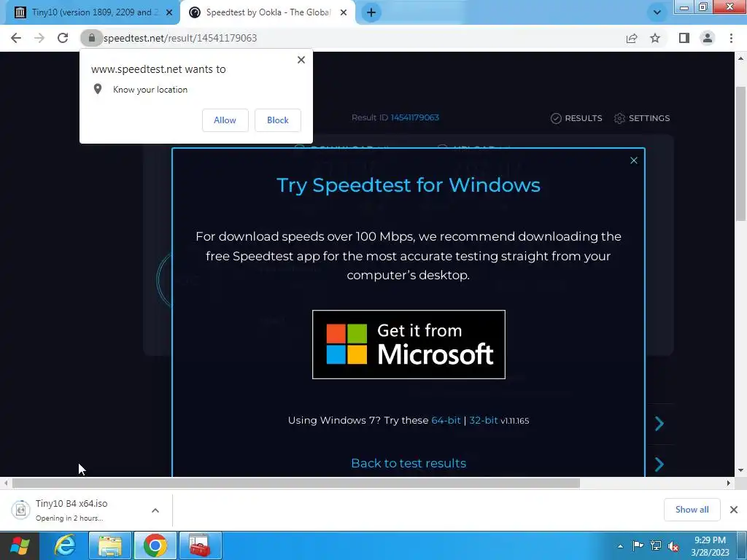747x560 pixels.
Task: Open the taskbar clock showing 9:29 PM
Action: (710, 545)
